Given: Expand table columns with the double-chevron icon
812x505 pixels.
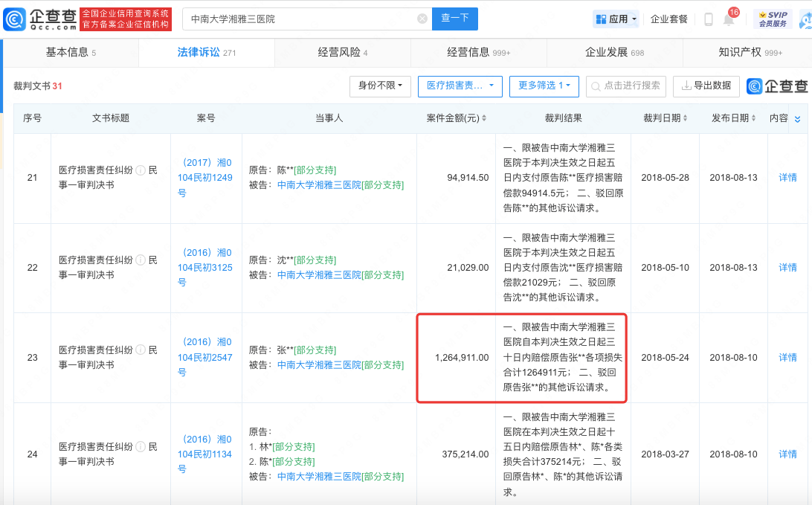Looking at the screenshot, I should pos(797,119).
